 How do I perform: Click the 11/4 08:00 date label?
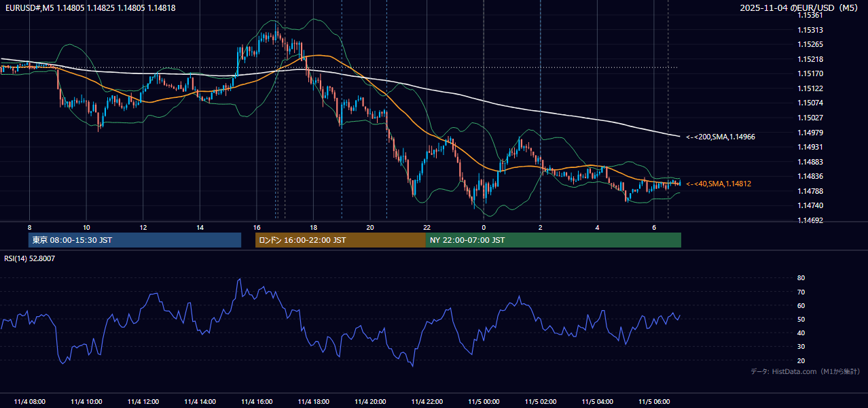click(29, 402)
